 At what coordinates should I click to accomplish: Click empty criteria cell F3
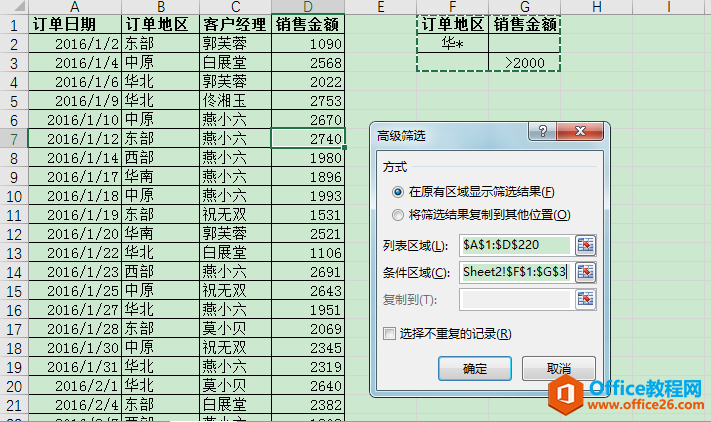point(453,63)
